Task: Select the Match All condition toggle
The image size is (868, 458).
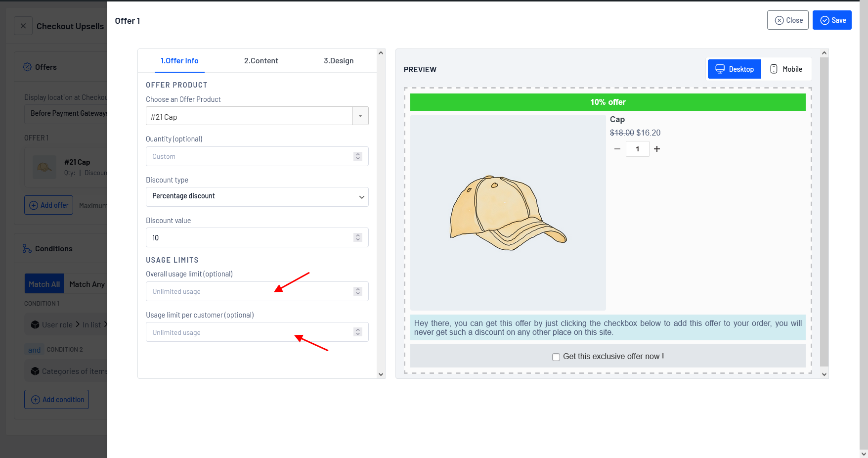Action: pyautogui.click(x=44, y=284)
